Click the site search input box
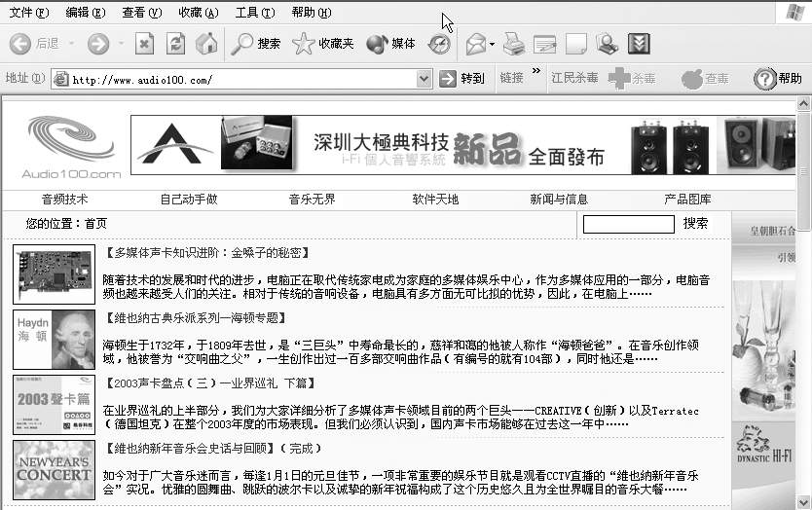This screenshot has width=812, height=510. [629, 224]
